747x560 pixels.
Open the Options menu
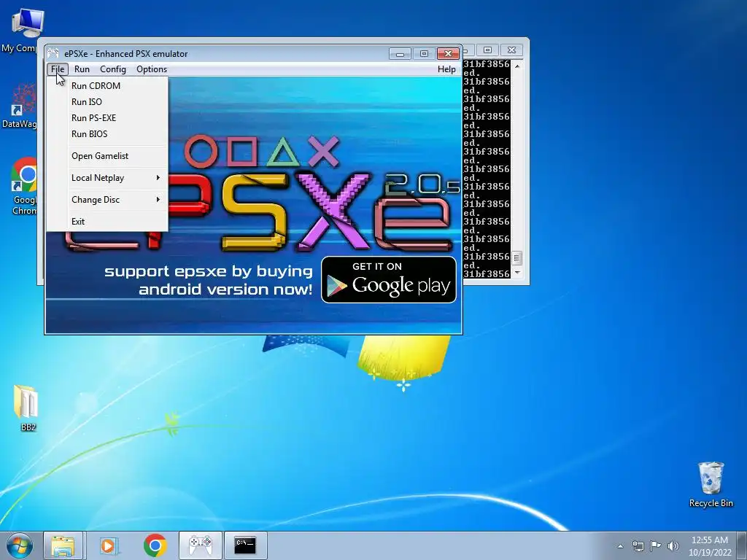click(152, 69)
